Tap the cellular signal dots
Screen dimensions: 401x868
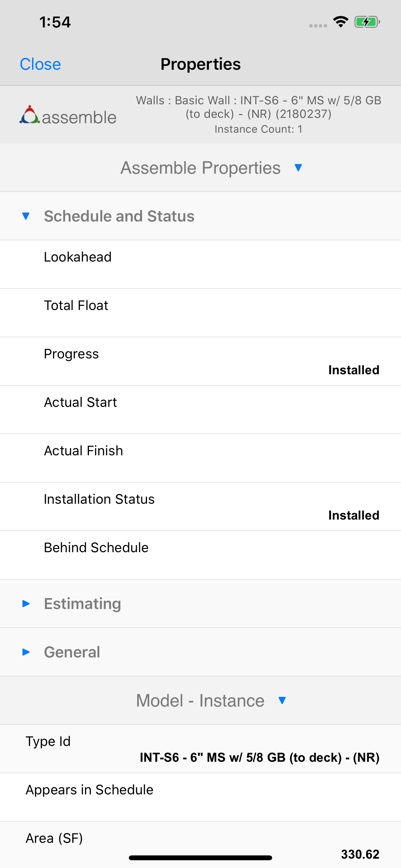coord(318,26)
